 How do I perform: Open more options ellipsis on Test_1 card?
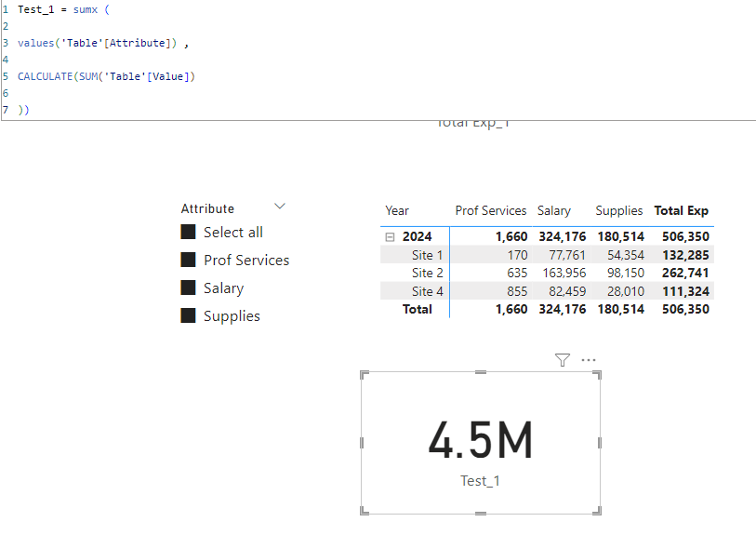tap(589, 360)
